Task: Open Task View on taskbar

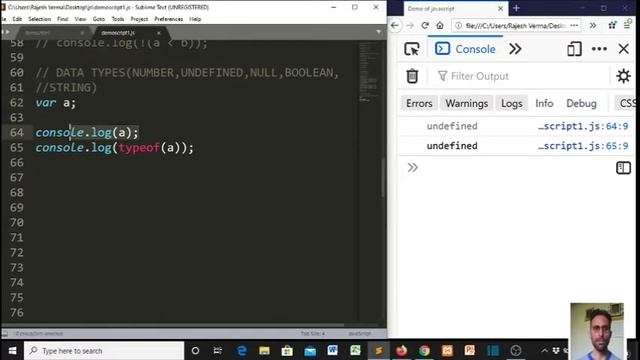Action: point(218,351)
